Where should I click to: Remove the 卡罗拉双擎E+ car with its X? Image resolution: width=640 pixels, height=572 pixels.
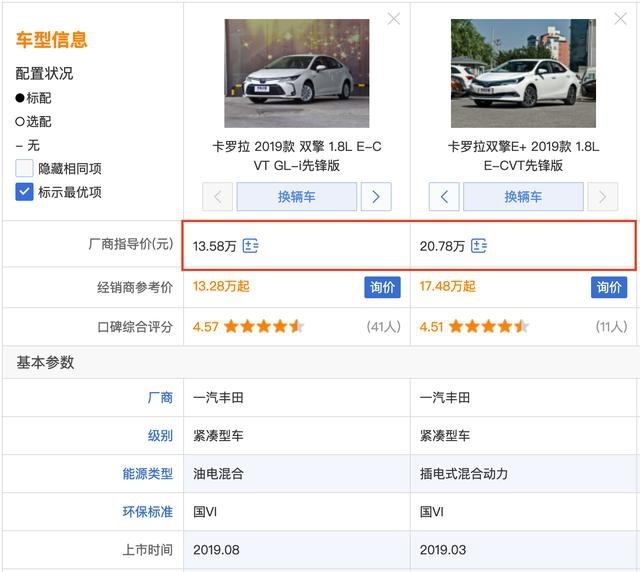click(620, 19)
